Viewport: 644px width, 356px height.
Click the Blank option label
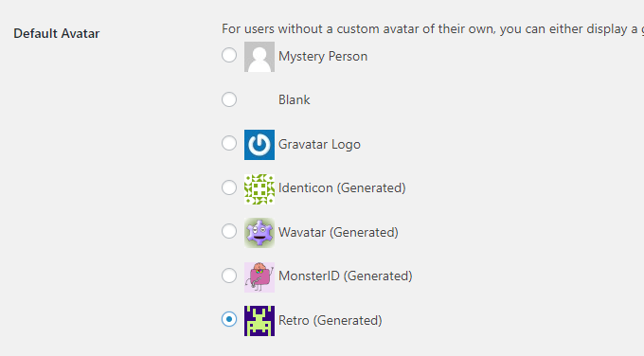[x=295, y=99]
